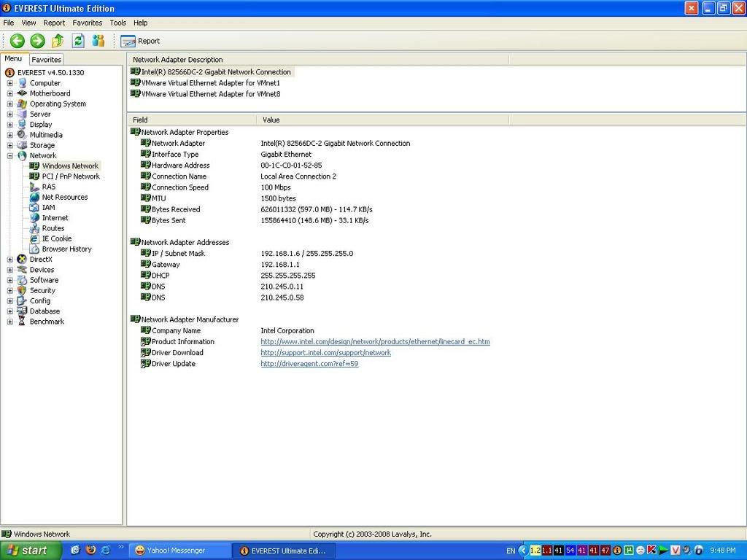The width and height of the screenshot is (747, 560).
Task: Select the Computer icon in tree
Action: (22, 83)
